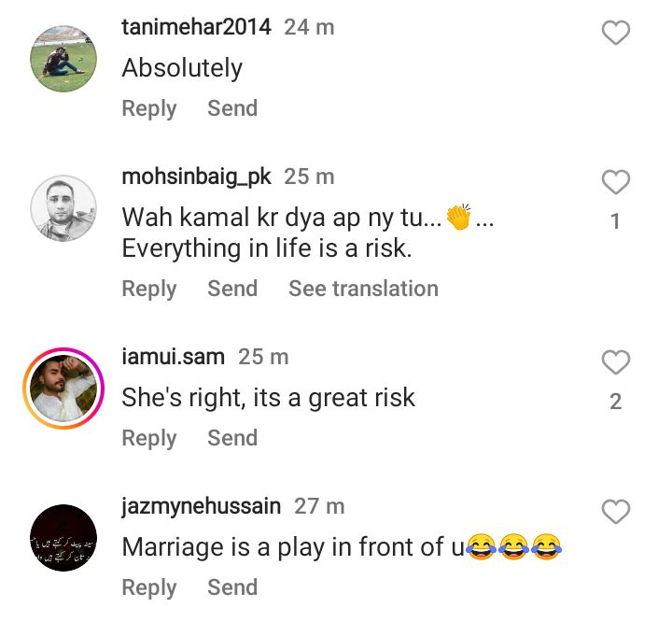
Task: Send tanimehar2014's comment to someone
Action: click(232, 108)
